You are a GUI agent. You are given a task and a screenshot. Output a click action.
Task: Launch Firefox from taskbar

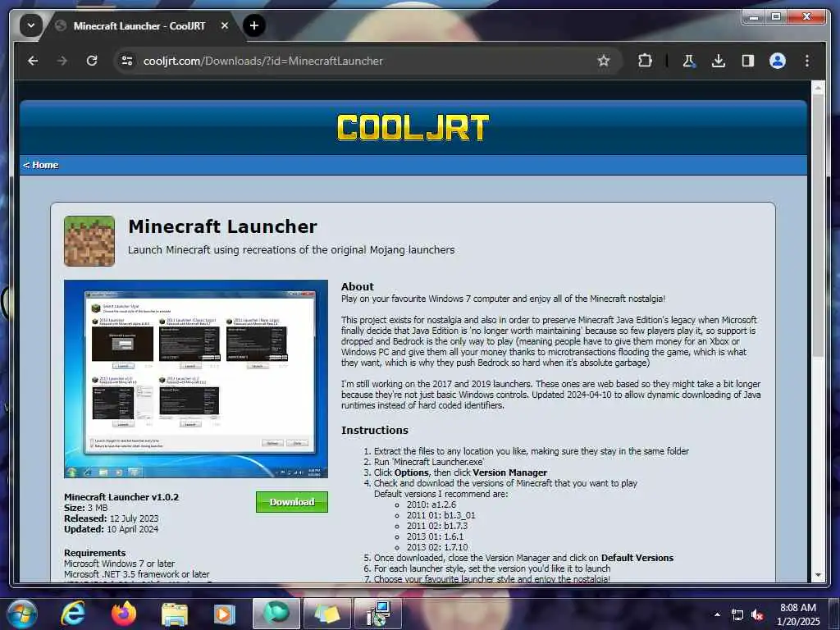click(x=124, y=614)
